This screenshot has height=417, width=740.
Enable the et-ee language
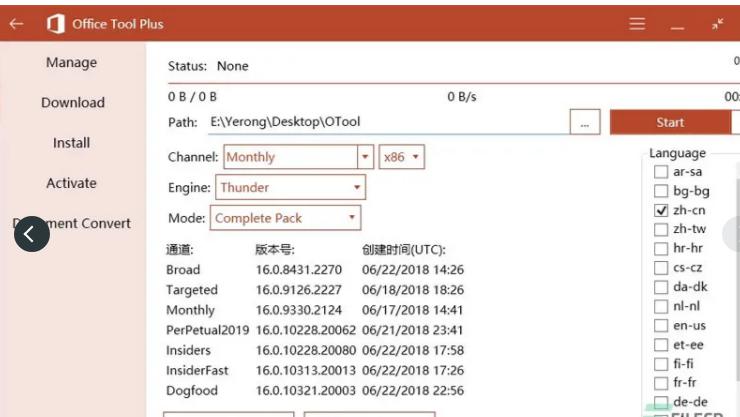pyautogui.click(x=661, y=345)
